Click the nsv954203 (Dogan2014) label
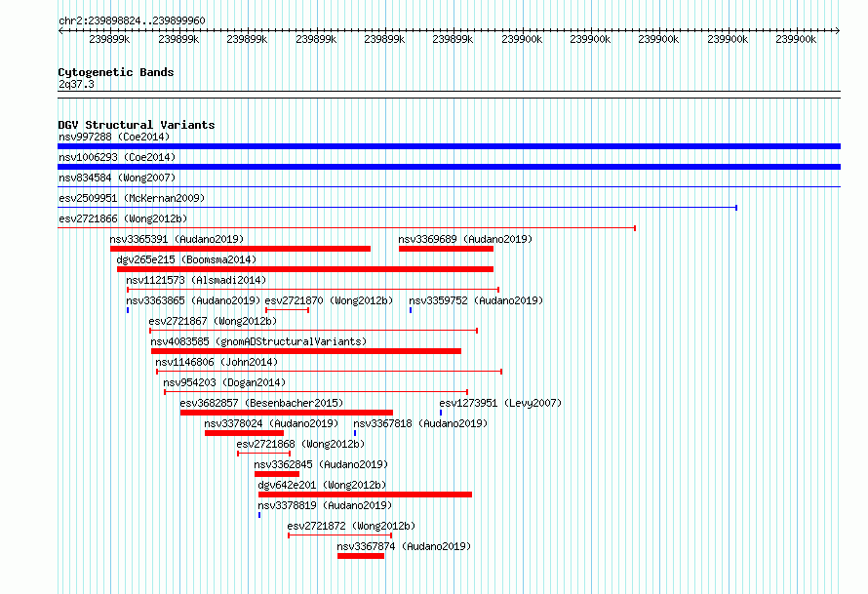The image size is (868, 594). [x=224, y=382]
